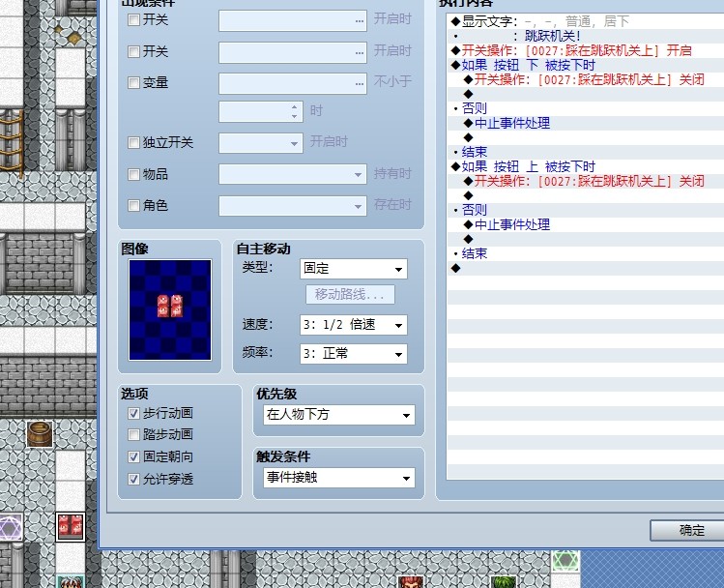Click the red jump-trap event on map

tap(71, 526)
